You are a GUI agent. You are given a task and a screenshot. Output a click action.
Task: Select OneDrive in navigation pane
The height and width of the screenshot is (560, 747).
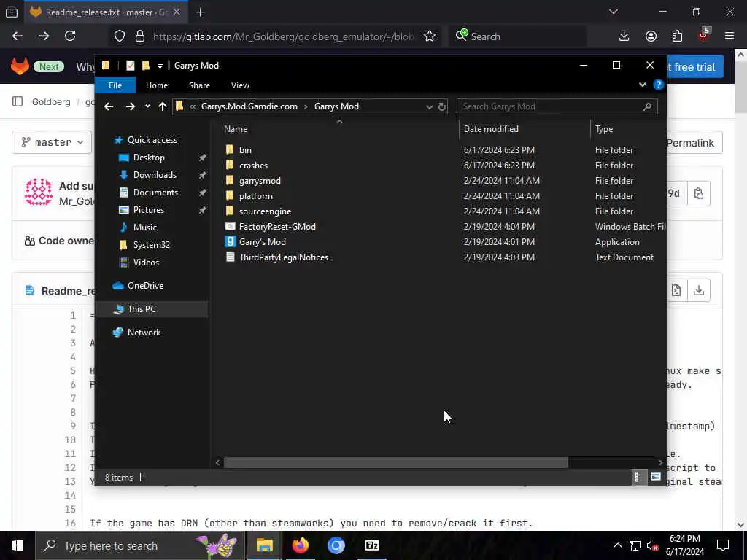point(145,286)
